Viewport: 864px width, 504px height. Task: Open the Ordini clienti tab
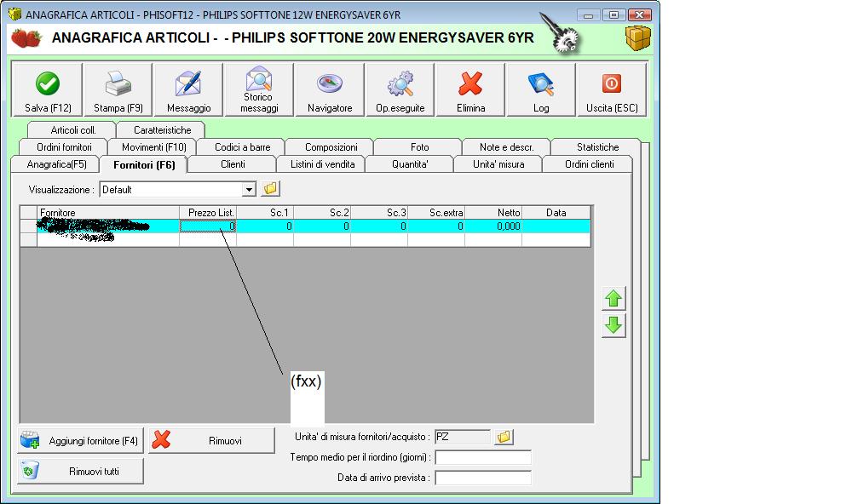coord(589,164)
